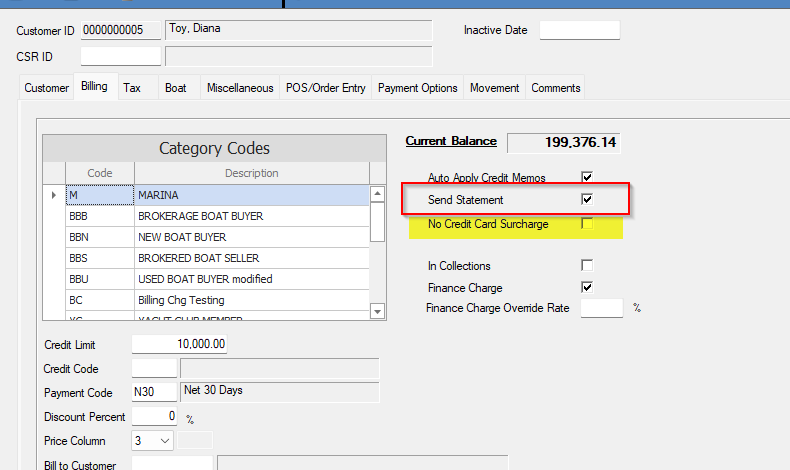The width and height of the screenshot is (790, 470).
Task: Check the In Collections box
Action: 587,266
